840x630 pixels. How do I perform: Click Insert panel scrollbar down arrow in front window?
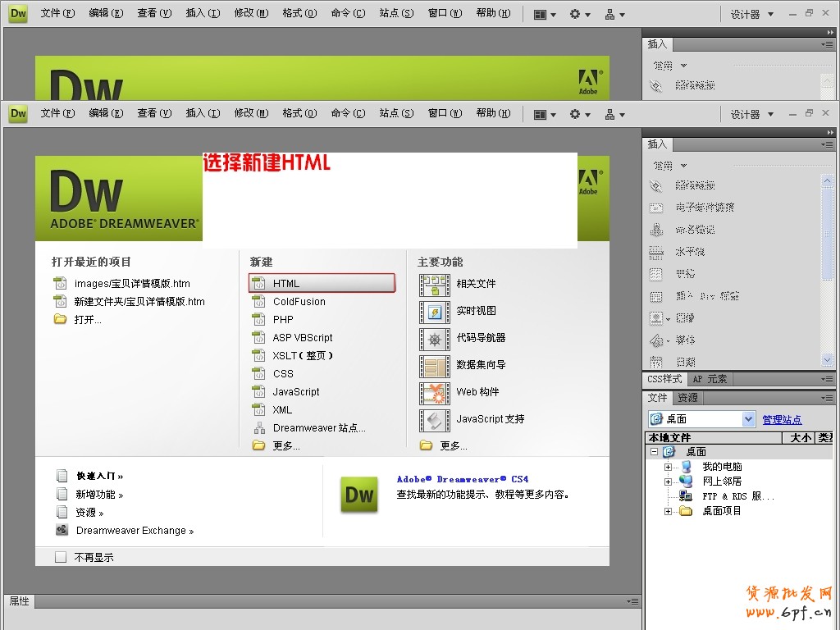tap(827, 360)
